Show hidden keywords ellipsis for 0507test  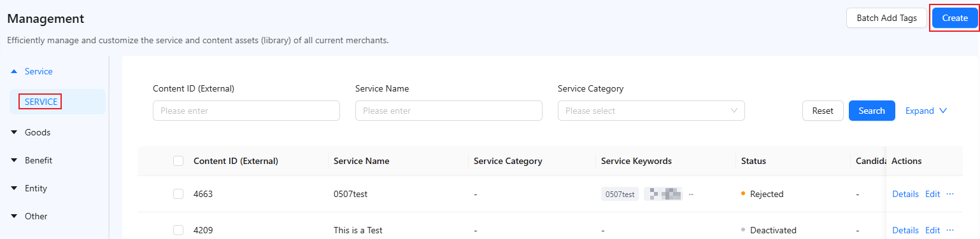[691, 194]
